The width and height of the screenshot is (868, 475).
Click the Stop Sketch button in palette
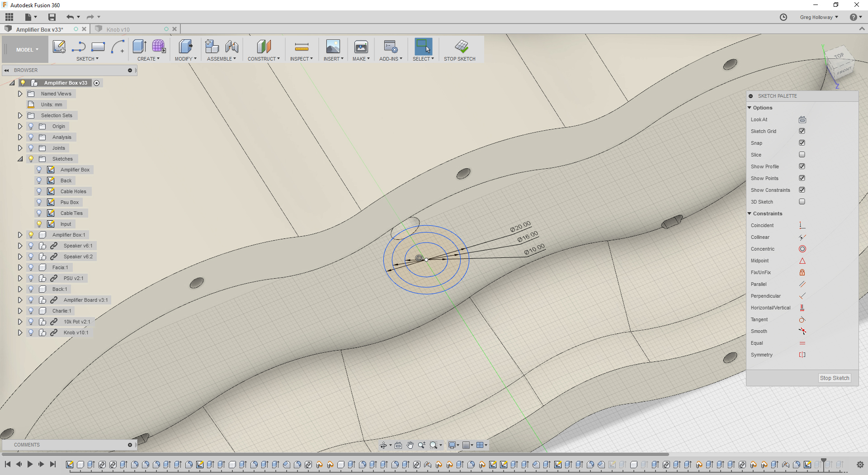(835, 378)
